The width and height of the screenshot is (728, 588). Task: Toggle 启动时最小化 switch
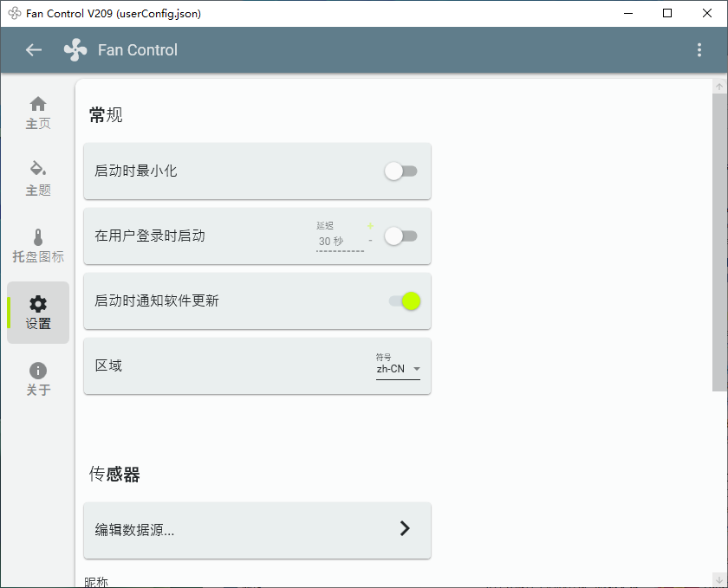(400, 171)
